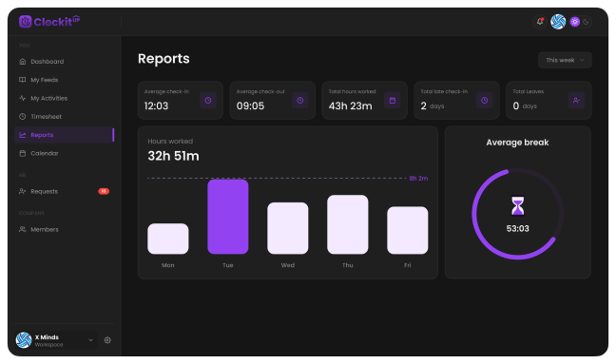Open the This week dropdown
This screenshot has height=364, width=616.
tap(565, 60)
